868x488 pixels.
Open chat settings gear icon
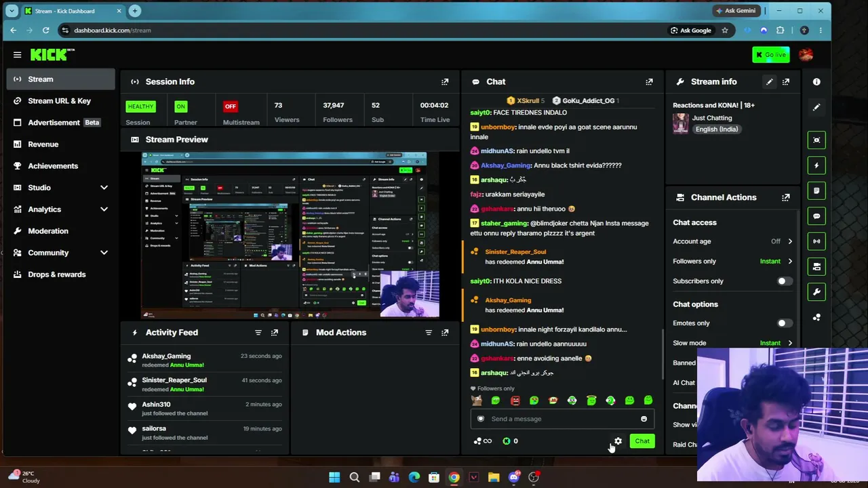click(618, 441)
